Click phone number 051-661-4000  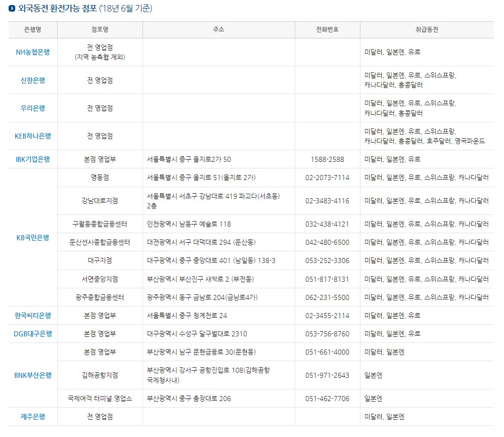tap(327, 352)
